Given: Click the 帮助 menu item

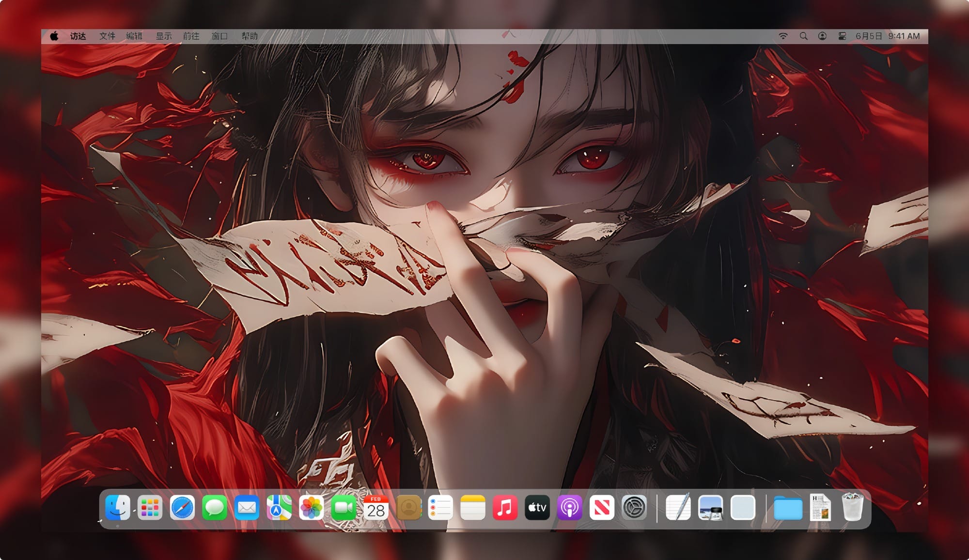Looking at the screenshot, I should point(250,36).
